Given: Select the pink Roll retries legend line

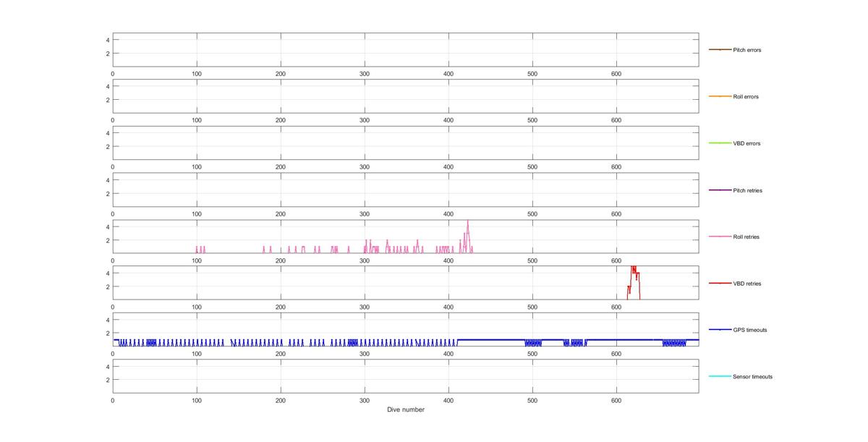Looking at the screenshot, I should click(x=720, y=237).
